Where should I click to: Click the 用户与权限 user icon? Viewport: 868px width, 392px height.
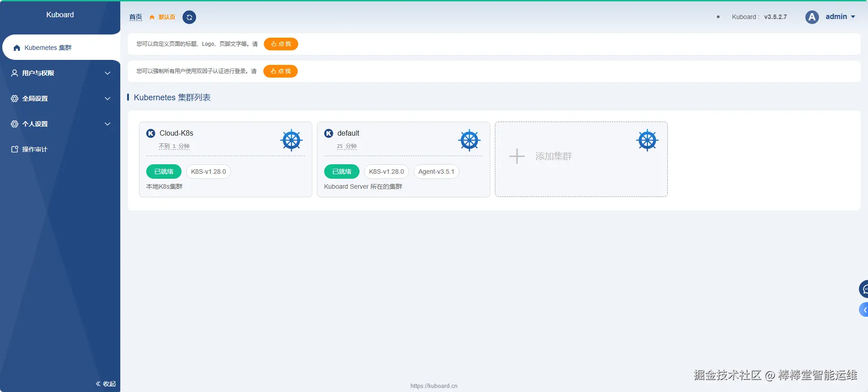[x=15, y=73]
